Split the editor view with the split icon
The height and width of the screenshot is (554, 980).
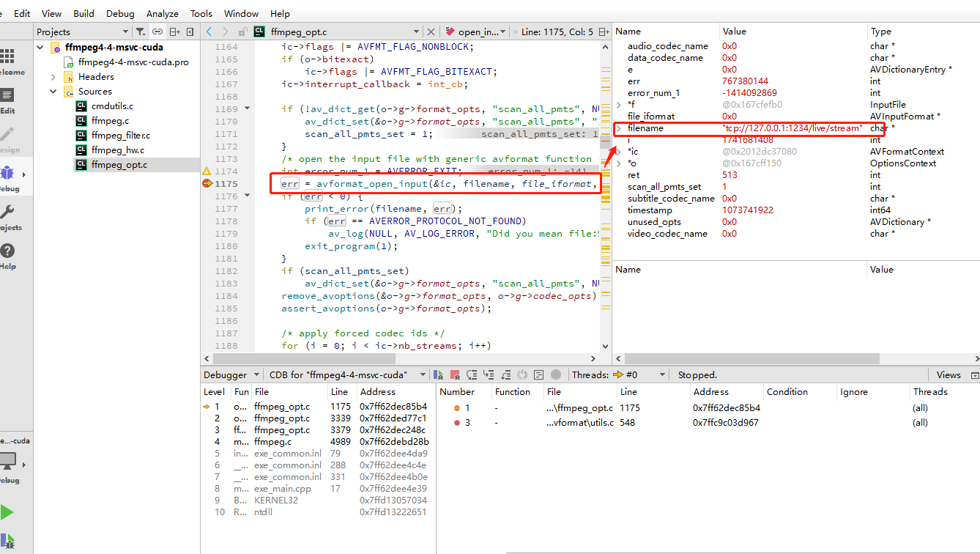tap(604, 32)
